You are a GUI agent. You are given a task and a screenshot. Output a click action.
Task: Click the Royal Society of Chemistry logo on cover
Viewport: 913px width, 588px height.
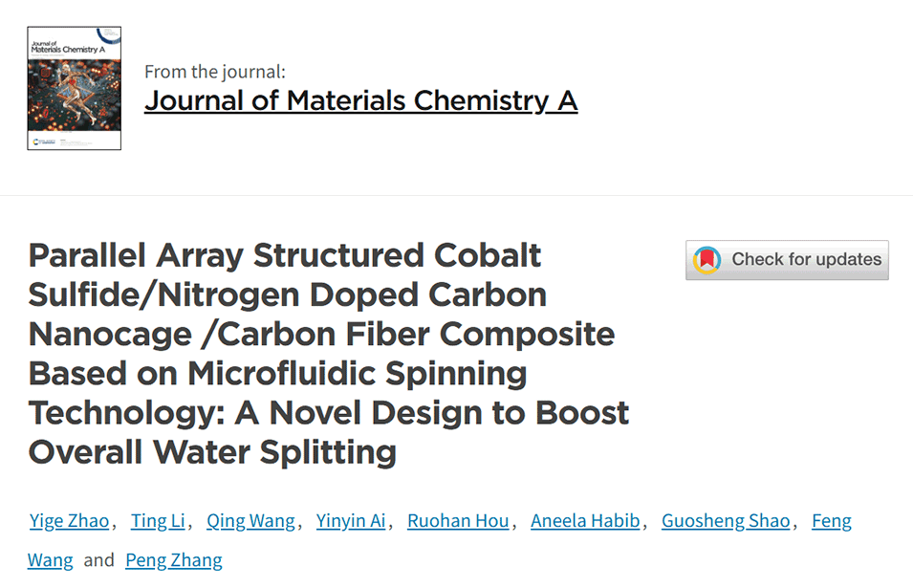(40, 142)
